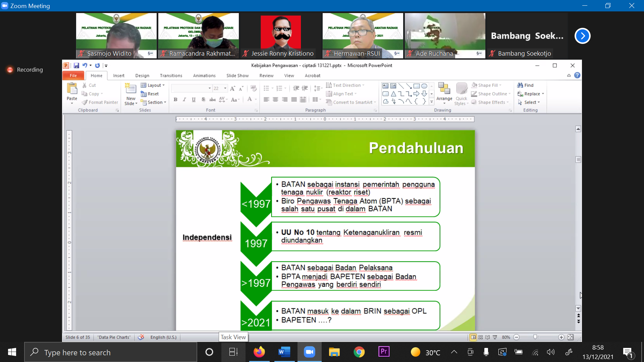Click the Copy button
644x362 pixels.
[x=92, y=94]
